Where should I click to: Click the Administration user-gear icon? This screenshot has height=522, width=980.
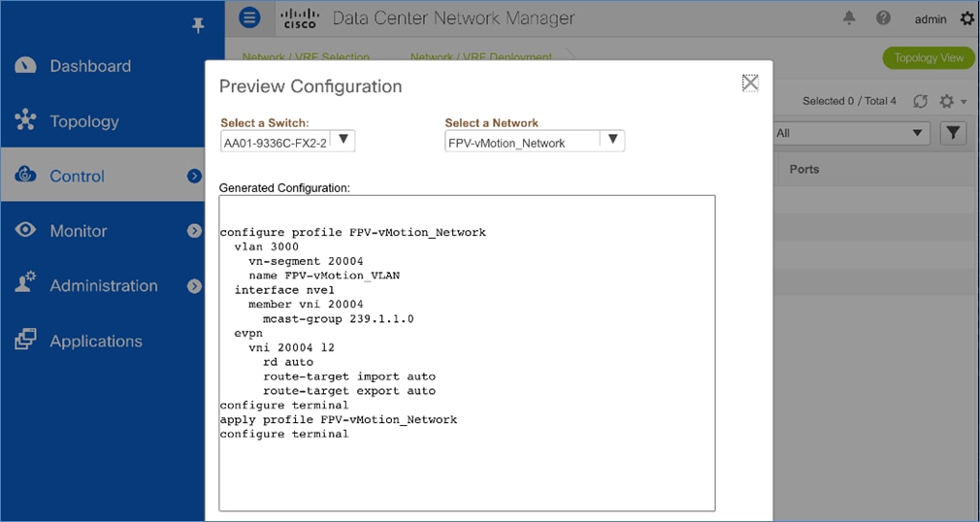(25, 283)
